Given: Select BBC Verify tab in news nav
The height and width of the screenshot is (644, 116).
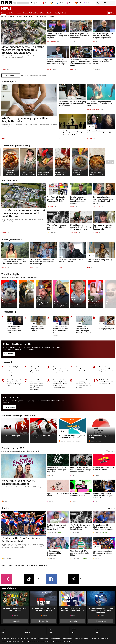Looking at the screenshot, I should pyautogui.click(x=56, y=13).
